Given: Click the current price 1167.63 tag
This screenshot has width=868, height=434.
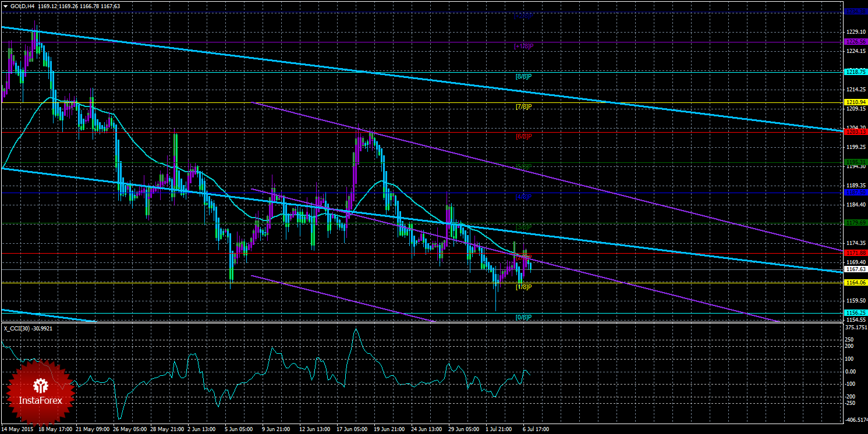Looking at the screenshot, I should pos(855,269).
